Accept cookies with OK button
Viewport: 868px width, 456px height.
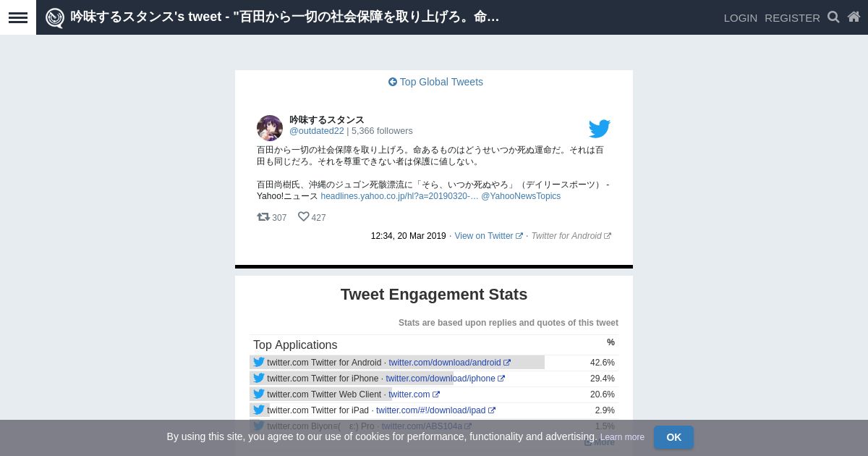point(673,437)
